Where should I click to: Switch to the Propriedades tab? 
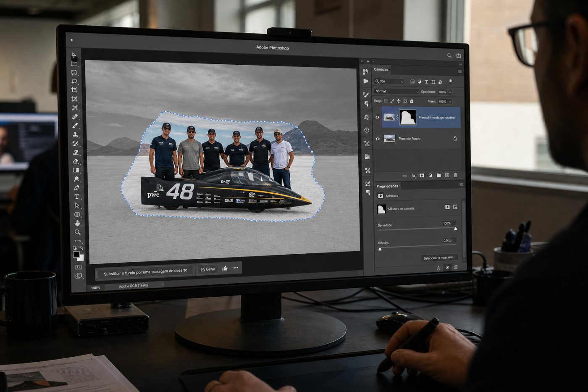click(387, 186)
